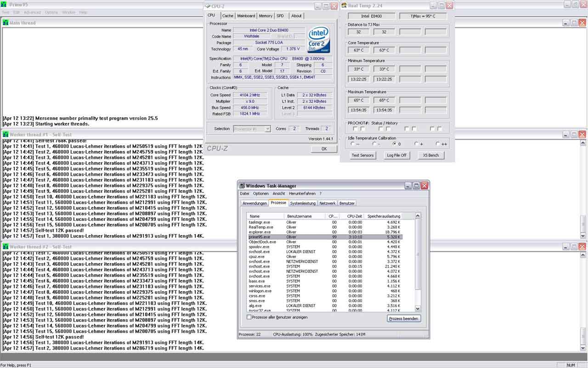Click the Task-Manager process list scroll-up arrow
The image size is (588, 368).
pyautogui.click(x=418, y=216)
